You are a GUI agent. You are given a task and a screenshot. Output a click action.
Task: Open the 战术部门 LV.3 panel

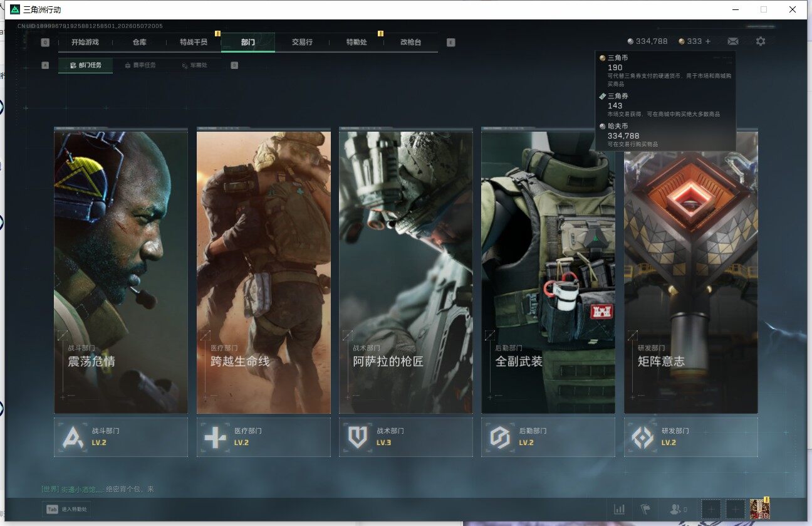406,437
